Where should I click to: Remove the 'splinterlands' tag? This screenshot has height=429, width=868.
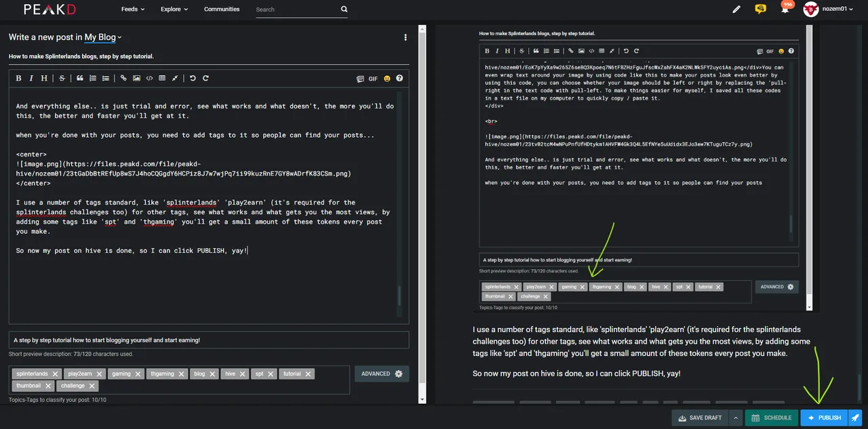56,373
